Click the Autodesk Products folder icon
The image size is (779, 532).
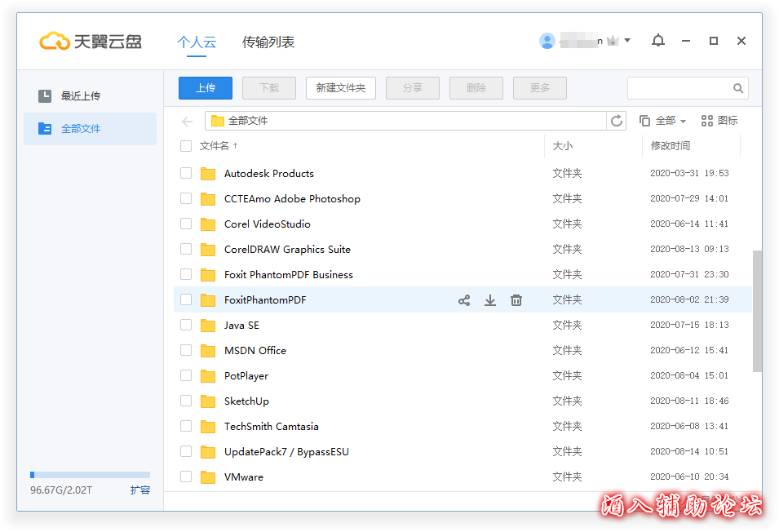point(208,174)
